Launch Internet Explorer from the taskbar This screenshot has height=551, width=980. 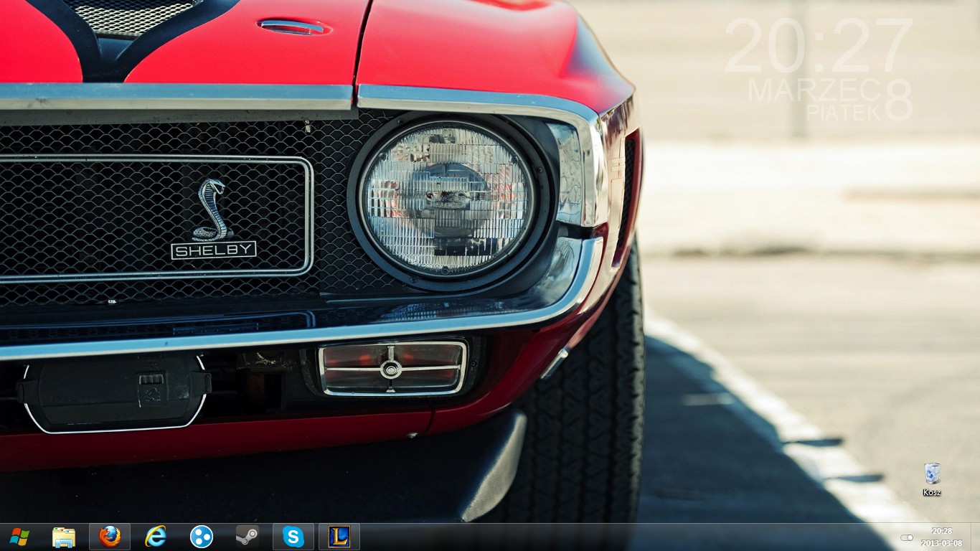coord(156,537)
